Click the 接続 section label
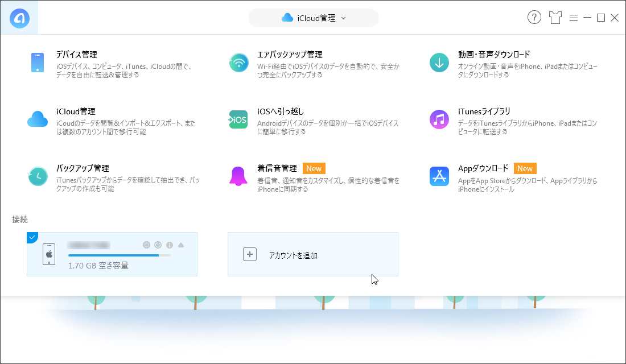Viewport: 626px width, 364px height. point(20,219)
